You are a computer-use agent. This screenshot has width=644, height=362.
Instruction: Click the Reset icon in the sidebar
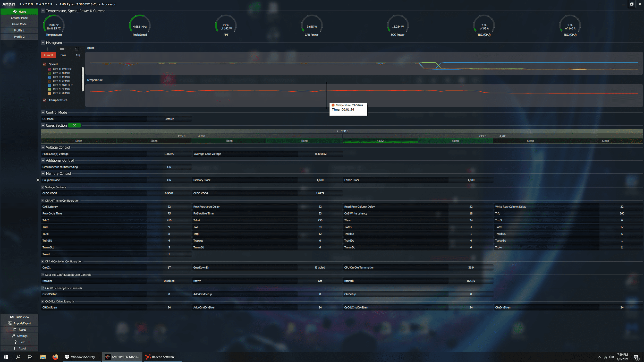15,330
